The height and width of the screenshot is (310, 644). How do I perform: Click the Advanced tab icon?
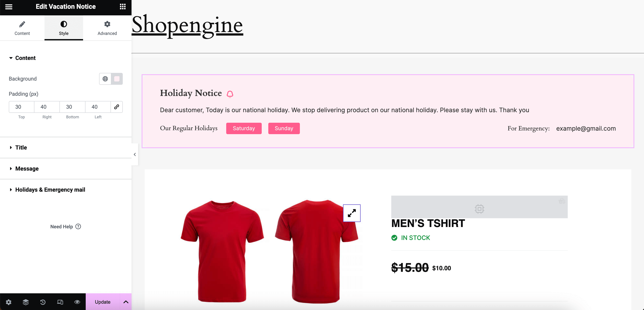coord(107,24)
